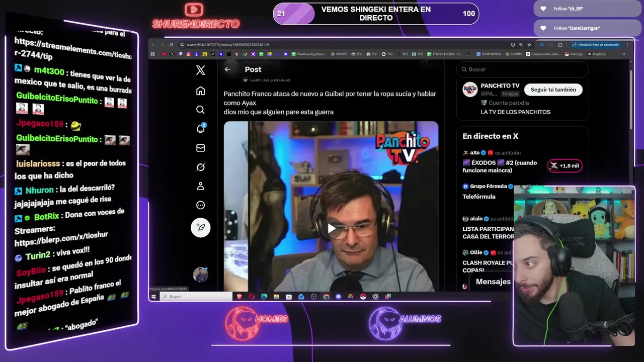Open Ollie CLASH ROYALE live entry
This screenshot has width=644, height=362.
click(488, 261)
